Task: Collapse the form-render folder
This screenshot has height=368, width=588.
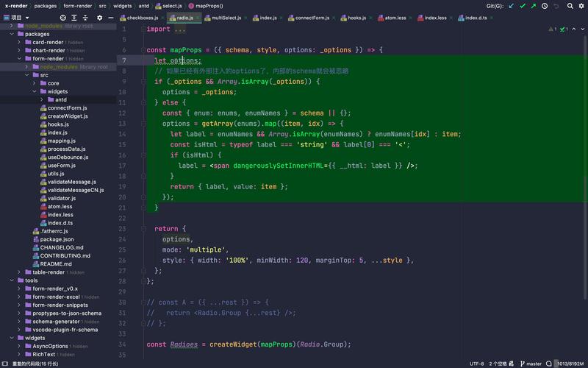Action: click(x=19, y=59)
